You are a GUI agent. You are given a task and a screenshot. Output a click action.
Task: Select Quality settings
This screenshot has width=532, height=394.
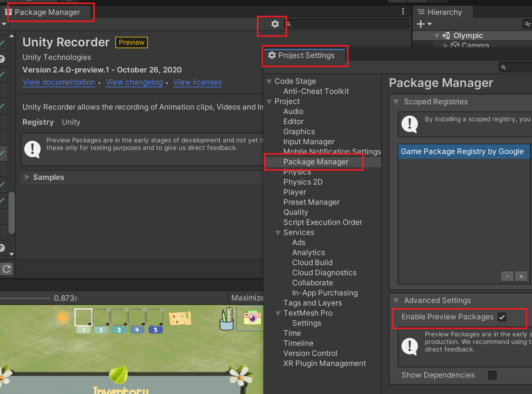(x=296, y=212)
